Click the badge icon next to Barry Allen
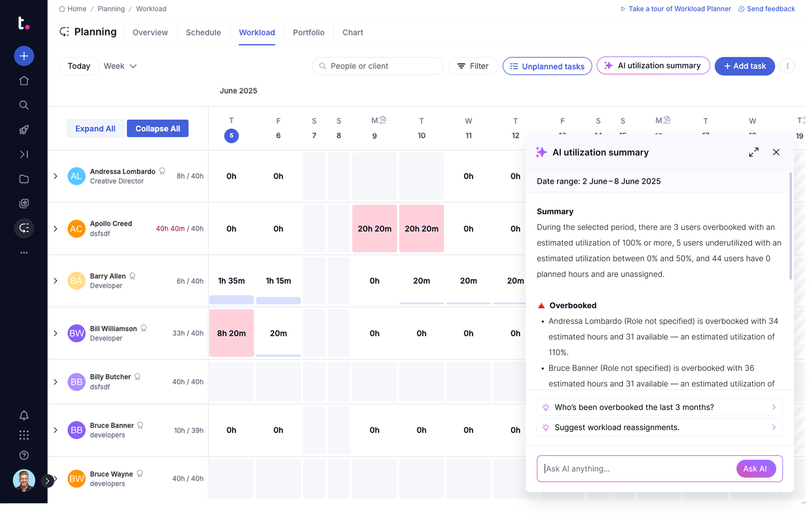Viewport: 812px width, 519px height. [x=132, y=276]
